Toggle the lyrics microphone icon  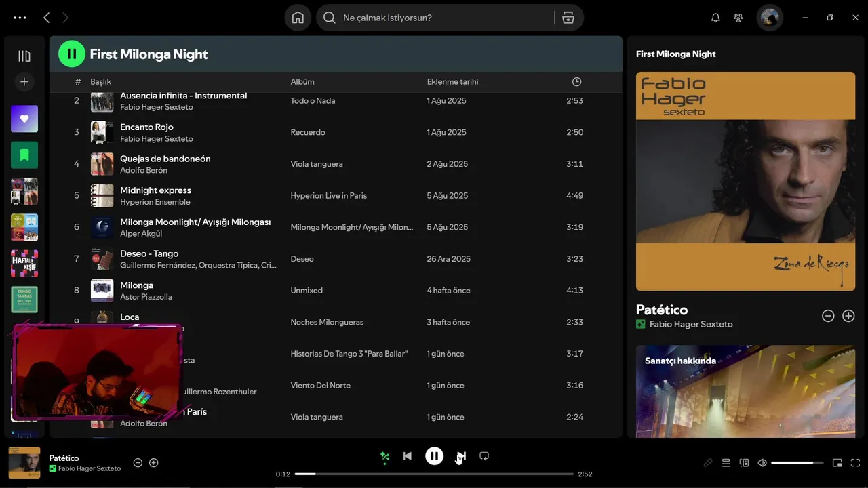point(708,463)
